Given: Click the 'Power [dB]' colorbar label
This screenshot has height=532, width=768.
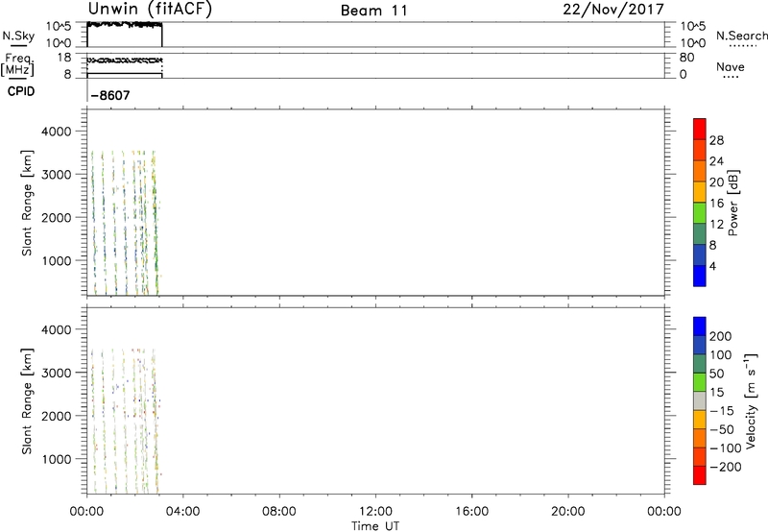Looking at the screenshot, I should tap(733, 203).
